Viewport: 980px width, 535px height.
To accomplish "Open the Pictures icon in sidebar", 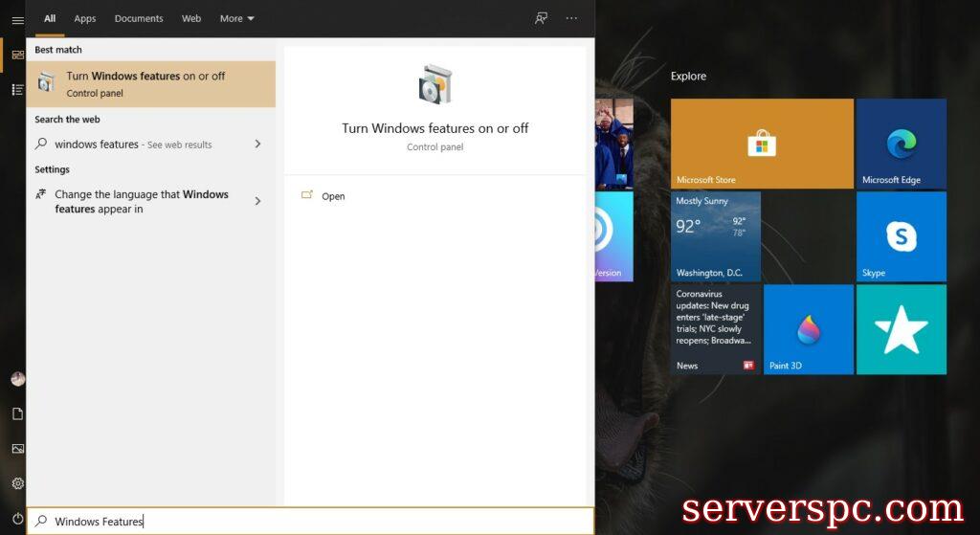I will [17, 449].
